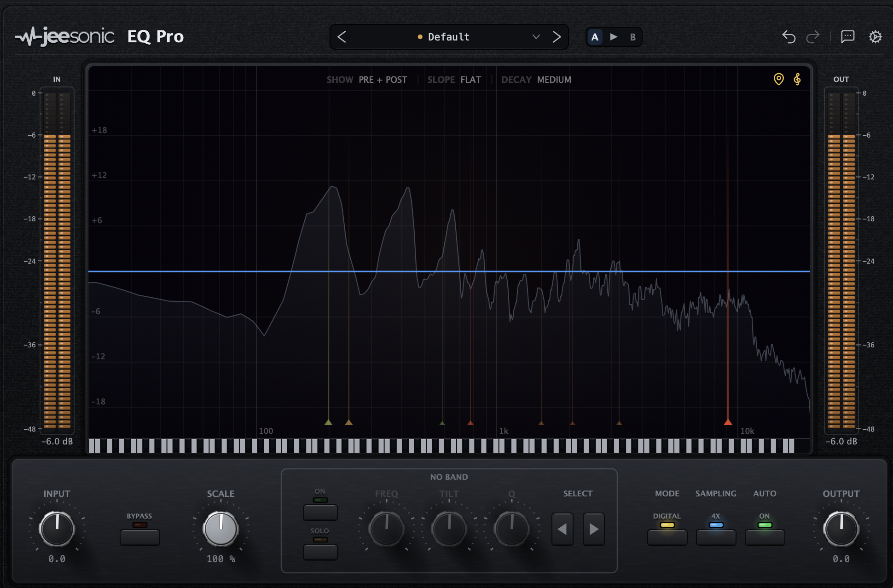Screen dimensions: 893x588
Task: Go to the previous preset arrow
Action: point(342,37)
